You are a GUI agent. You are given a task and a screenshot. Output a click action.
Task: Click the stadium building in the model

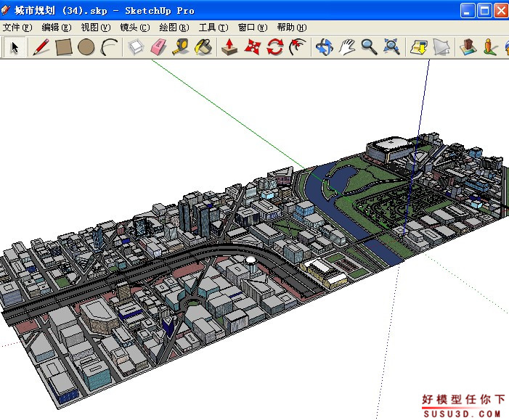click(389, 148)
